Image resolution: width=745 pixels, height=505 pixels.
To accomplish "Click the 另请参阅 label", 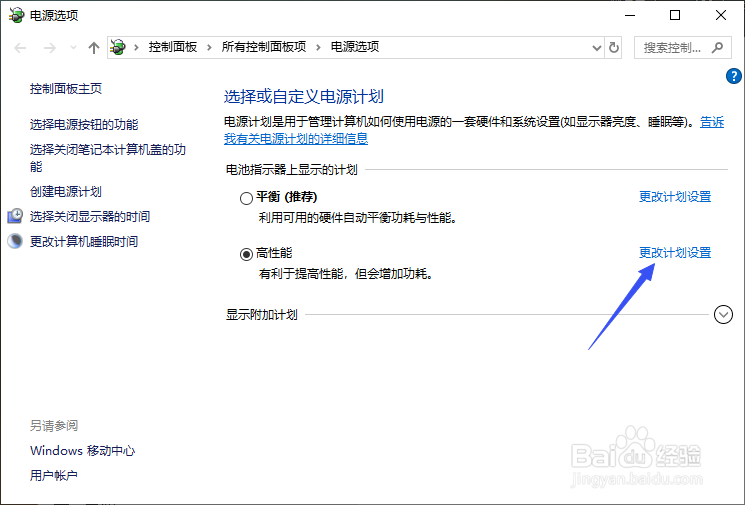I will [x=54, y=426].
